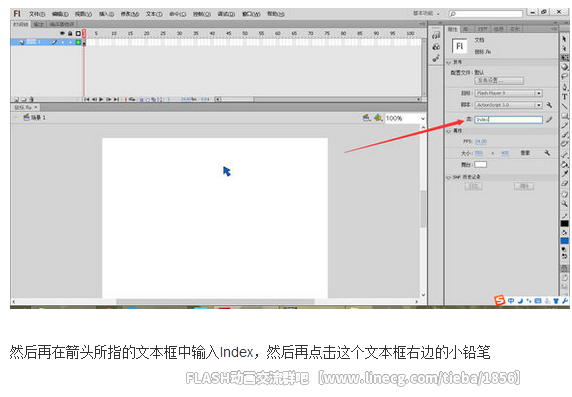Open the Help (帮助) menu

(276, 14)
